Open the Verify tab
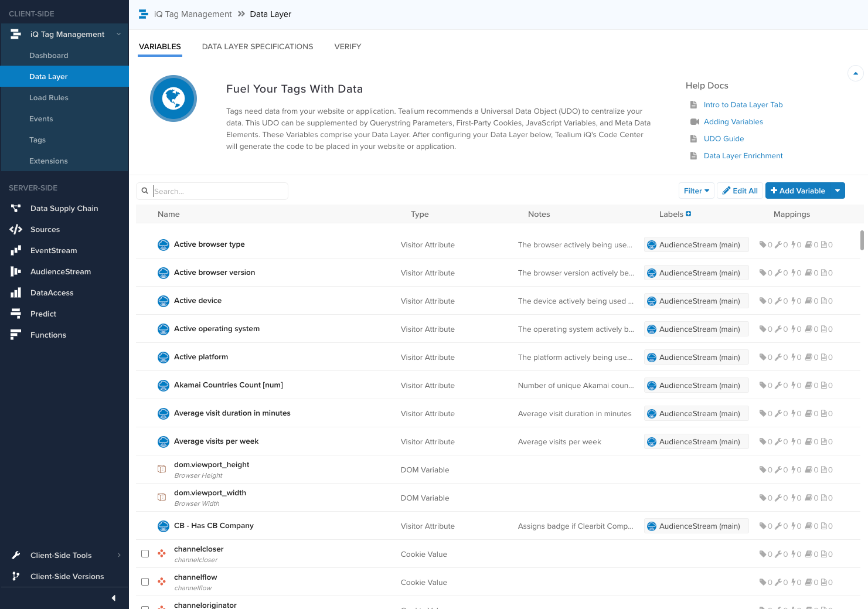The width and height of the screenshot is (868, 609). click(347, 46)
